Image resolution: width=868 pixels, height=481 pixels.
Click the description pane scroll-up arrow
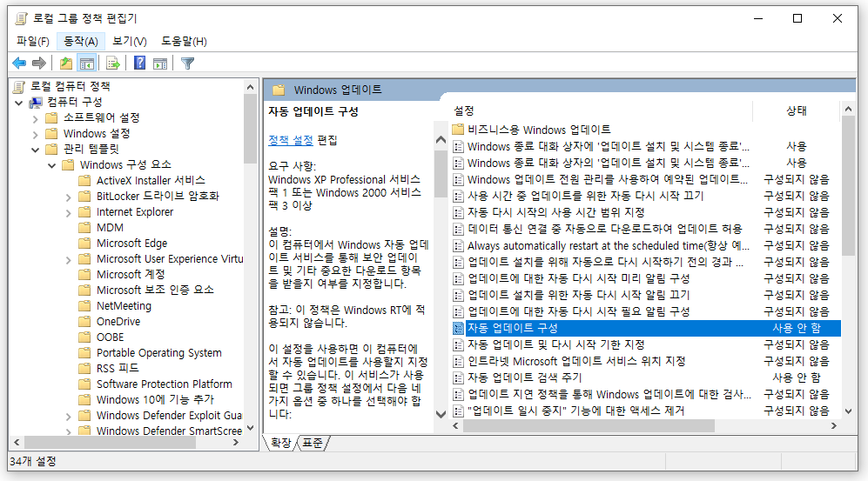(x=441, y=140)
